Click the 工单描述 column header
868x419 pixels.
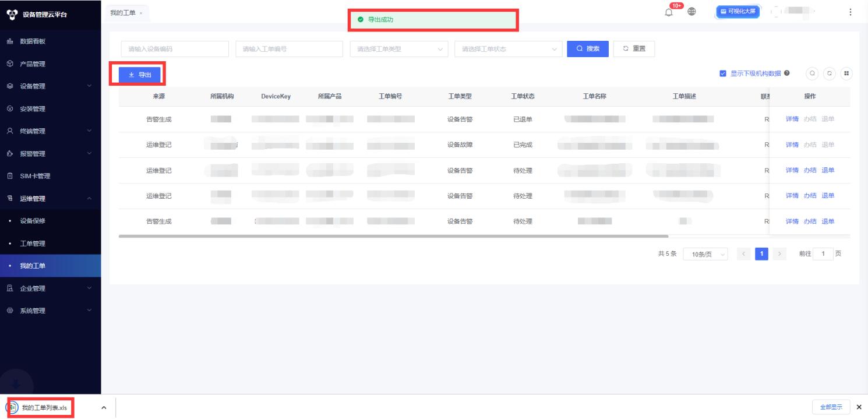[684, 96]
